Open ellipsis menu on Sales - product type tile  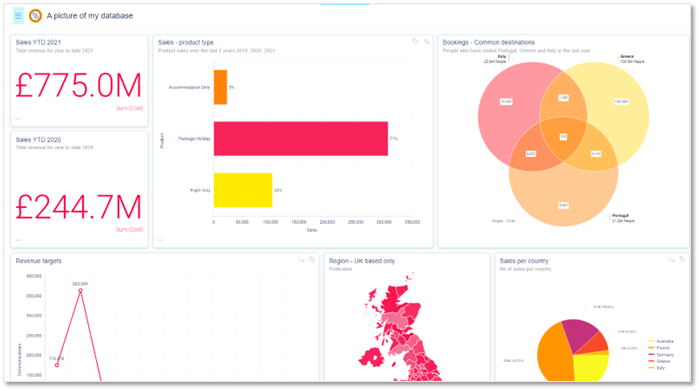pos(161,240)
